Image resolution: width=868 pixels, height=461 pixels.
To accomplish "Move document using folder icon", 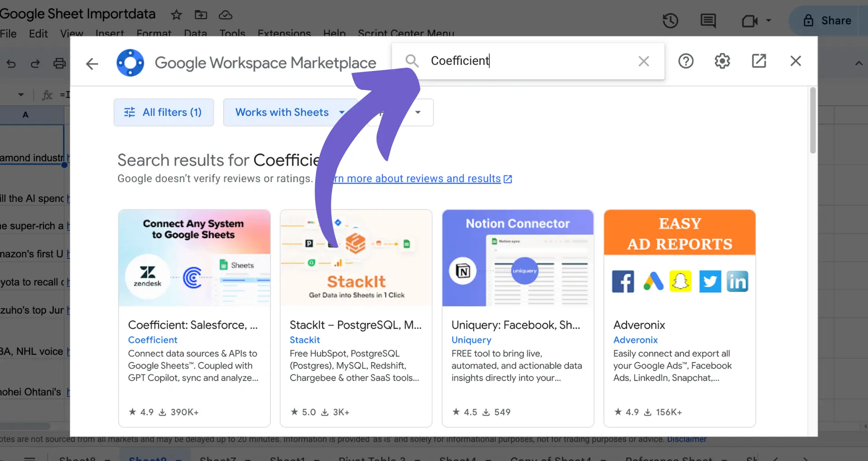I will pos(201,15).
